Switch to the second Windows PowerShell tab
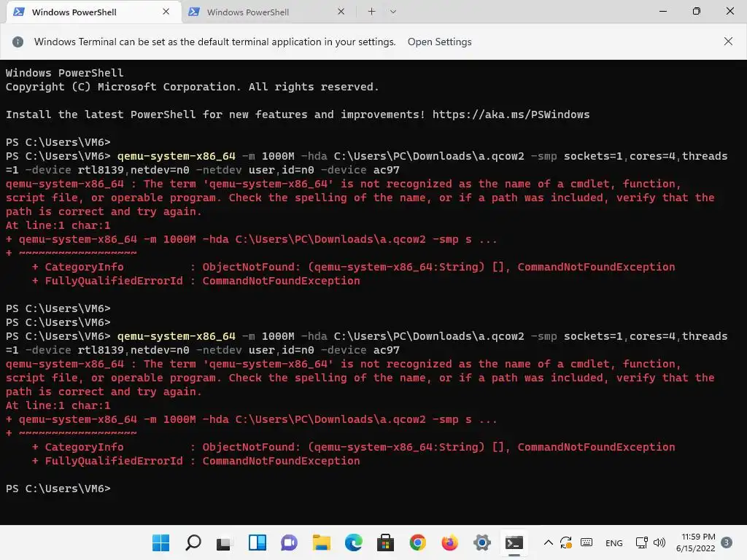 click(268, 12)
